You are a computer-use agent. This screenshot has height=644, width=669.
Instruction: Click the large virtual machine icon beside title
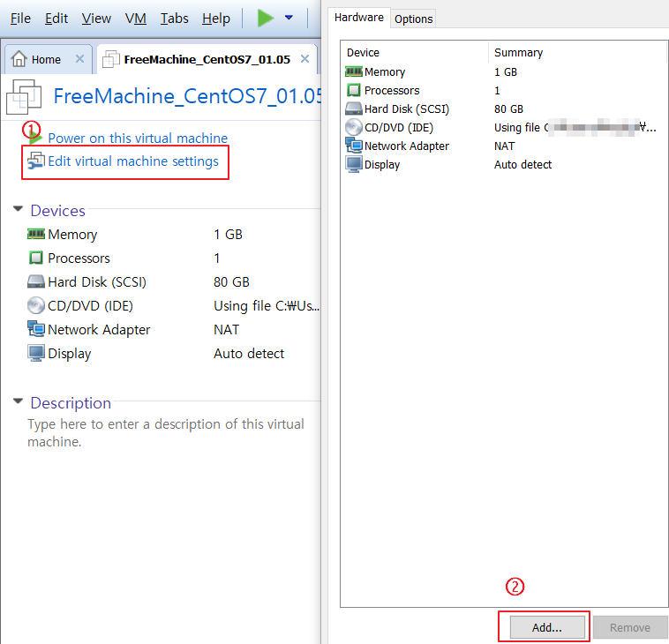click(x=24, y=97)
